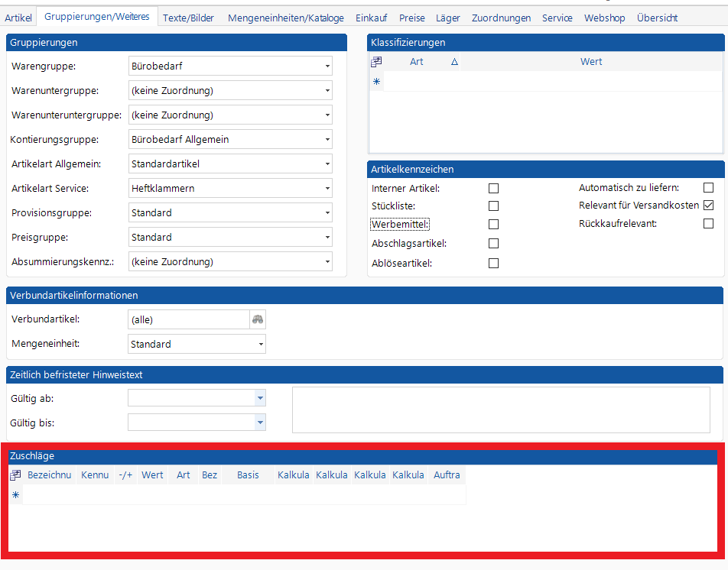This screenshot has width=728, height=570.
Task: Enable the Rückkaufrelevant checkbox
Action: [708, 224]
